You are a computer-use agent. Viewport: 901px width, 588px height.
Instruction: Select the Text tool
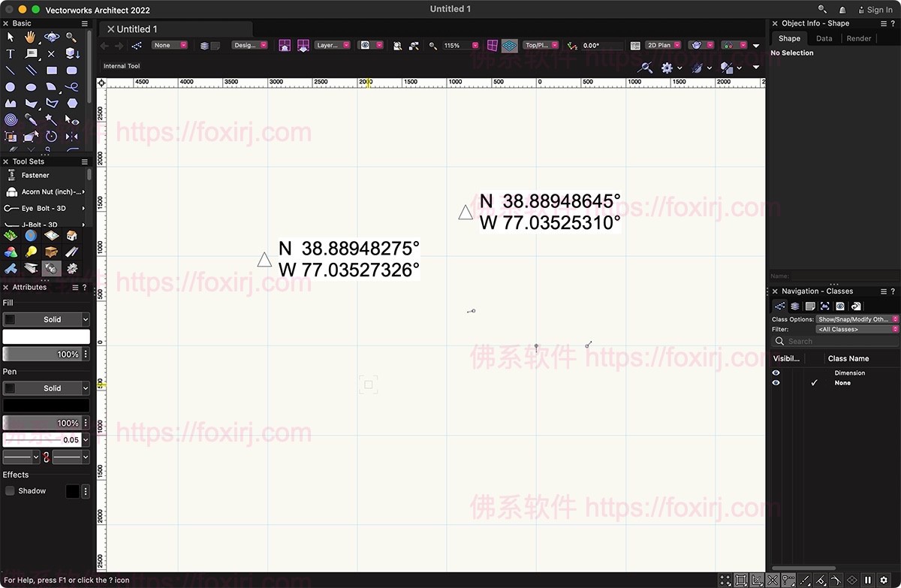(11, 53)
